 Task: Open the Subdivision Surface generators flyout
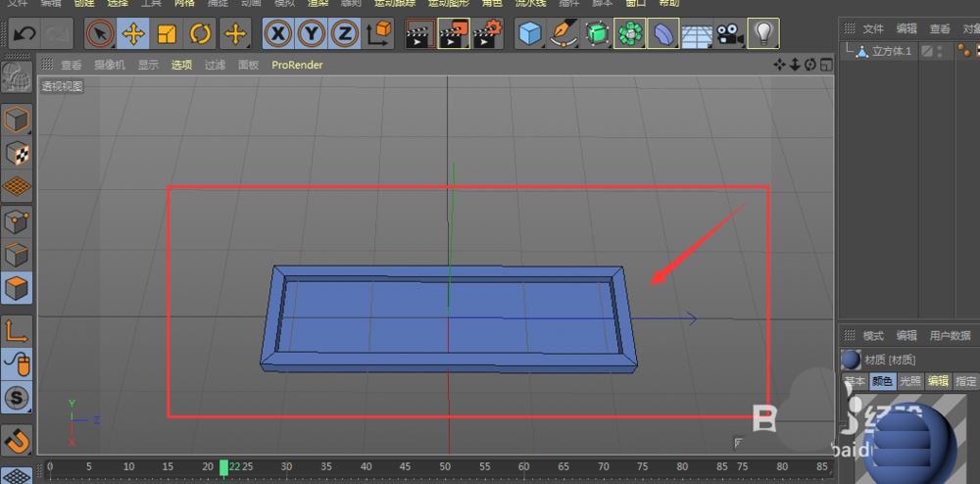[x=598, y=33]
